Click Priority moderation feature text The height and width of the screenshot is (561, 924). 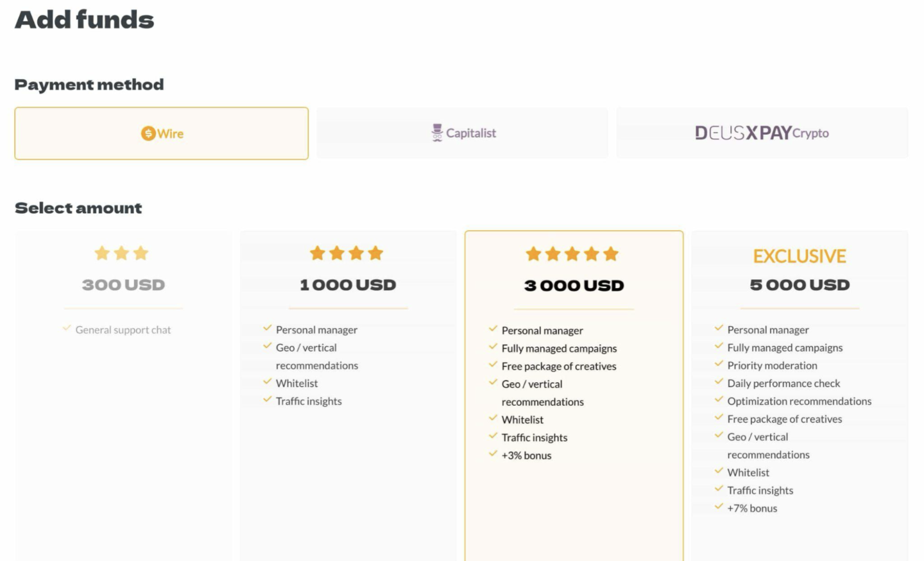click(772, 365)
